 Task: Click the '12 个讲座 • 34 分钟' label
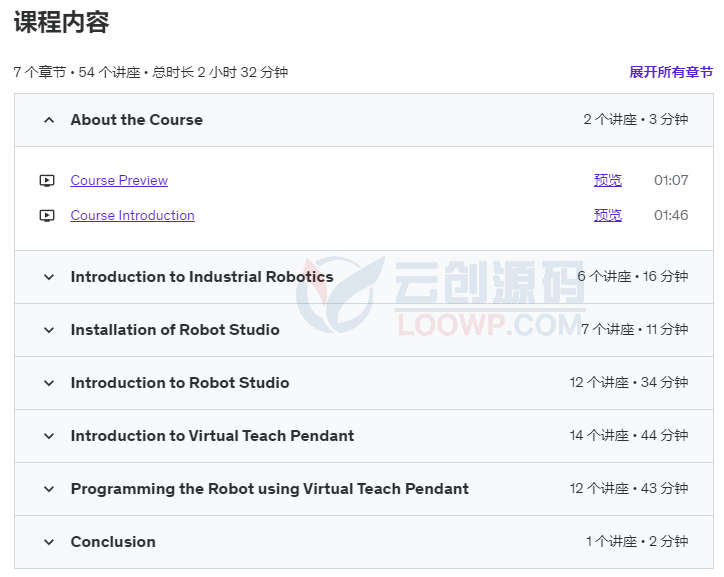click(629, 383)
